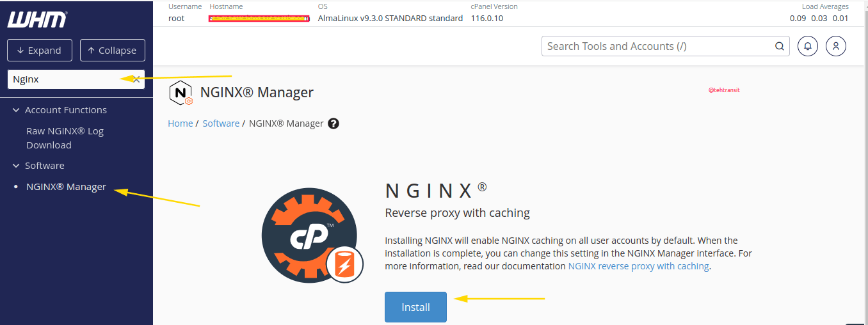Image resolution: width=868 pixels, height=325 pixels.
Task: Click the WHM logo
Action: click(36, 19)
